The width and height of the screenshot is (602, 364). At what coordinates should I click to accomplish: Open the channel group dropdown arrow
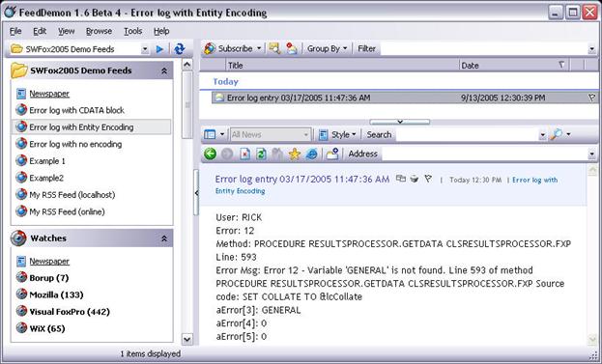click(145, 49)
